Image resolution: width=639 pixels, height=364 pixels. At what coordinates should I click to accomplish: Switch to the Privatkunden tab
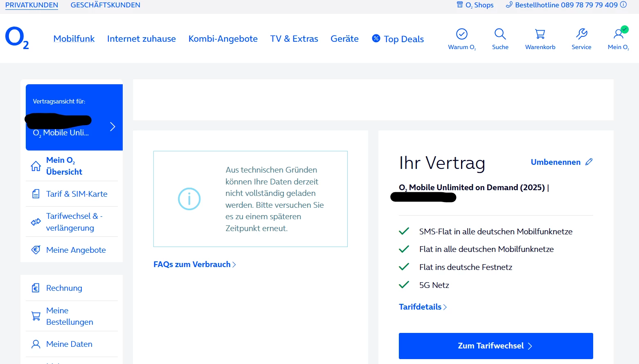point(32,5)
